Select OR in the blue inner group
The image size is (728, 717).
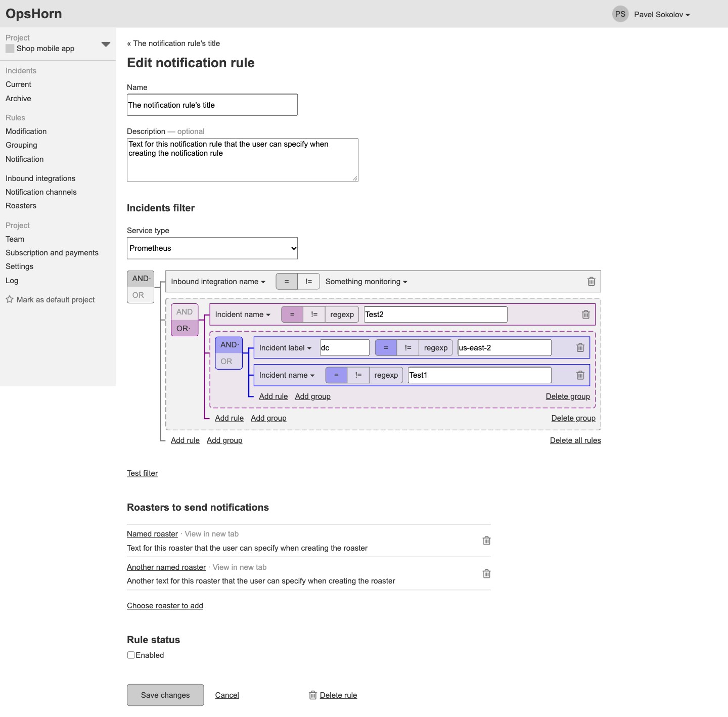229,362
